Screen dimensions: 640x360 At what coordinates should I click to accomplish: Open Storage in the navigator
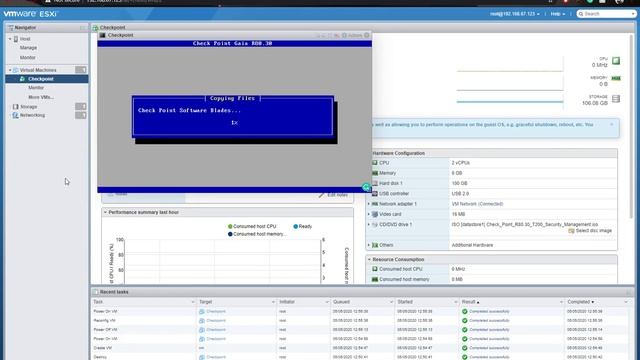[x=29, y=107]
